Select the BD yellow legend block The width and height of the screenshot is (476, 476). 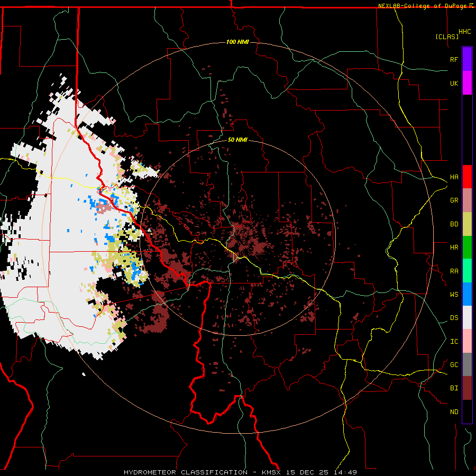coord(467,224)
